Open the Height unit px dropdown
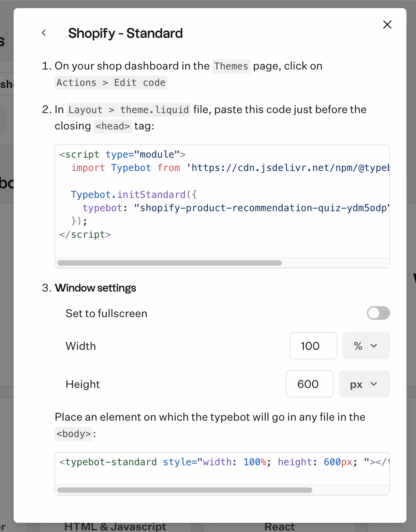Screen dimensions: 416x532 point(364,384)
